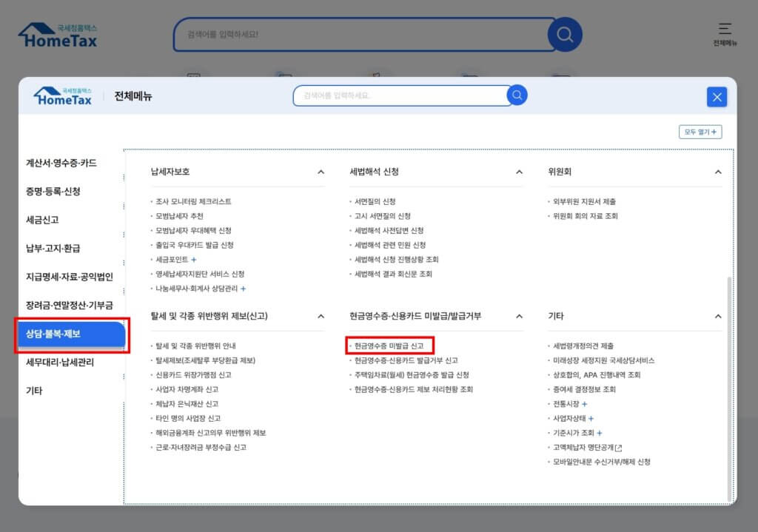758x532 pixels.
Task: Click the external link icon beside 고액체납자 명단공개
Action: pyautogui.click(x=618, y=448)
